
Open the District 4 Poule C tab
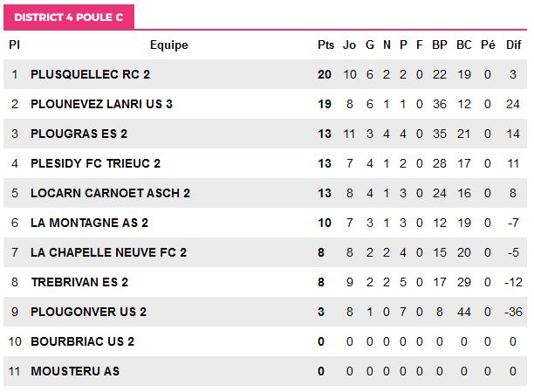pyautogui.click(x=69, y=17)
